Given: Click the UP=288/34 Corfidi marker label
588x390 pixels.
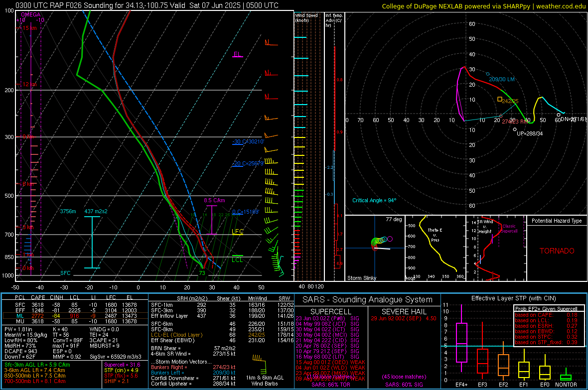Looking at the screenshot, I should 530,133.
